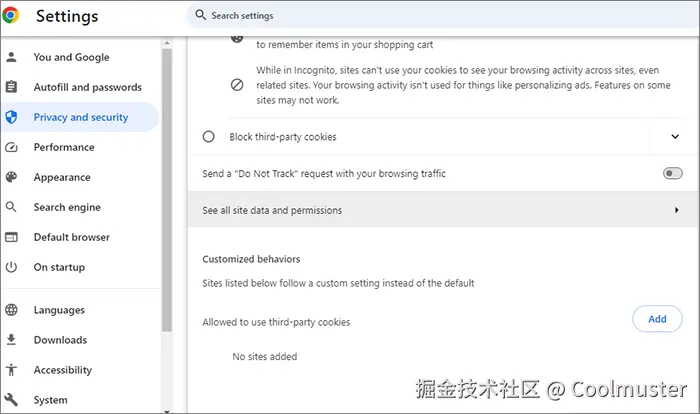Click the Privacy and security shield icon
Screen dimensions: 700x414
click(12, 117)
